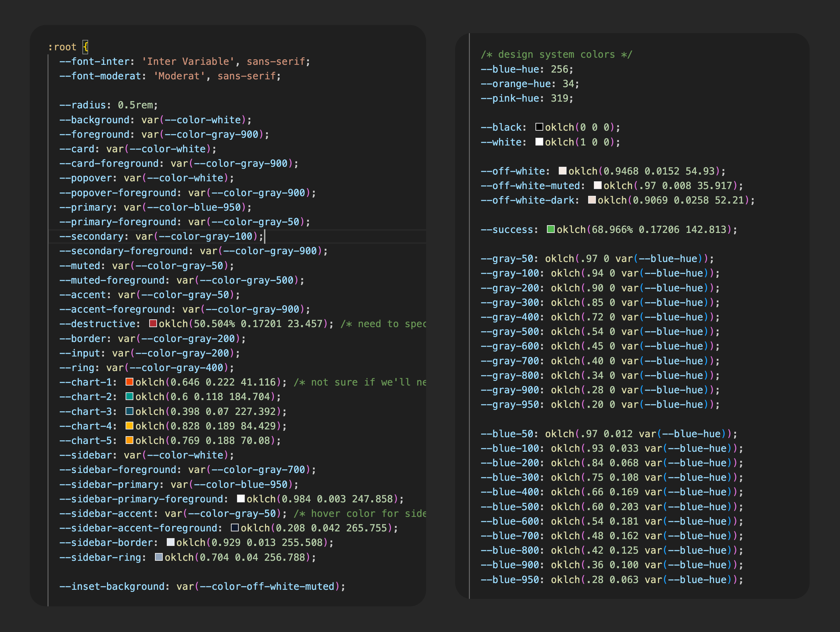Open the --sidebar-accent-foreground dark swatch

[x=235, y=528]
